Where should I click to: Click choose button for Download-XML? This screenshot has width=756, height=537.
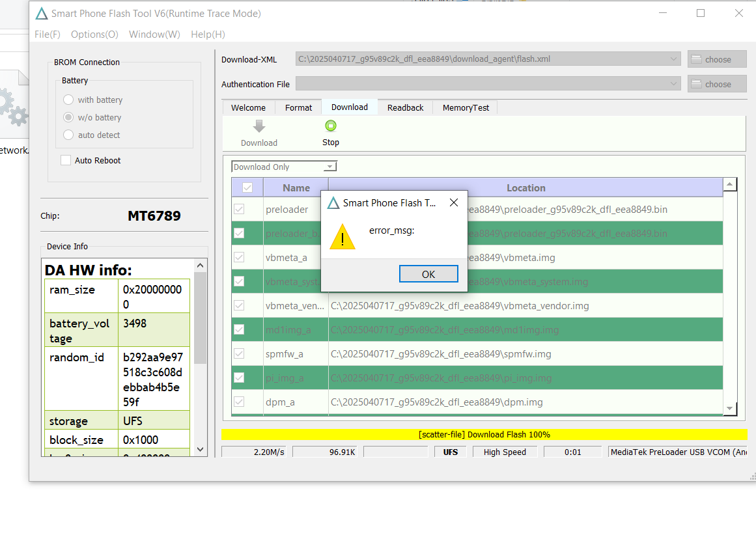pos(717,59)
